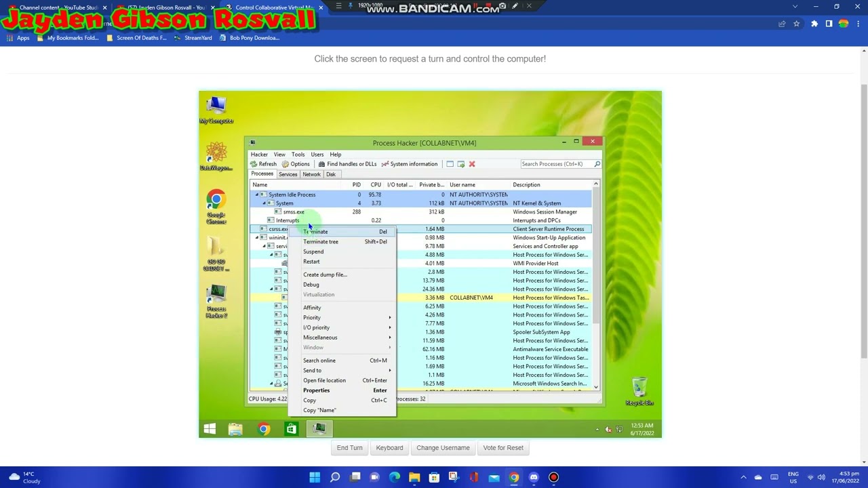Select the Interrupts process row

point(420,220)
